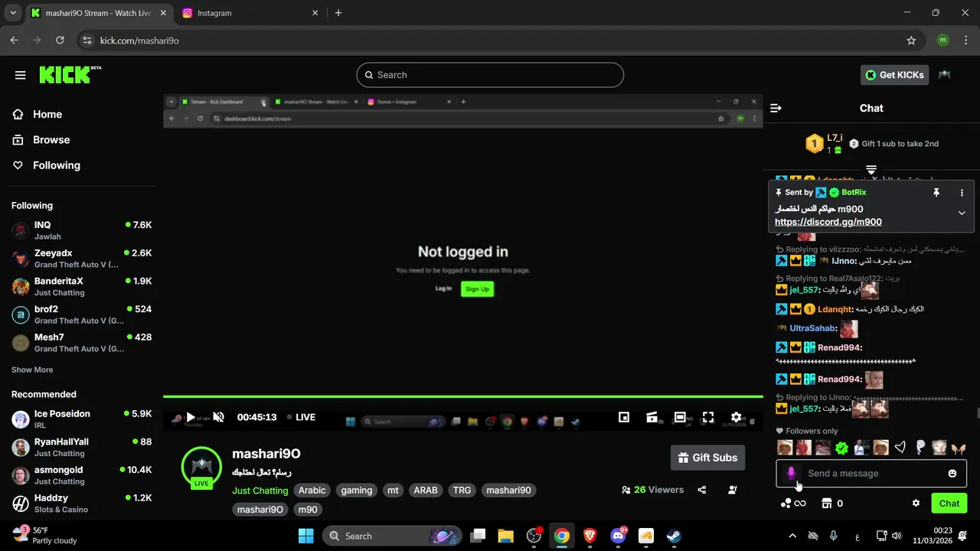The width and height of the screenshot is (980, 551).
Task: Collapse the chat panel
Action: [x=776, y=108]
